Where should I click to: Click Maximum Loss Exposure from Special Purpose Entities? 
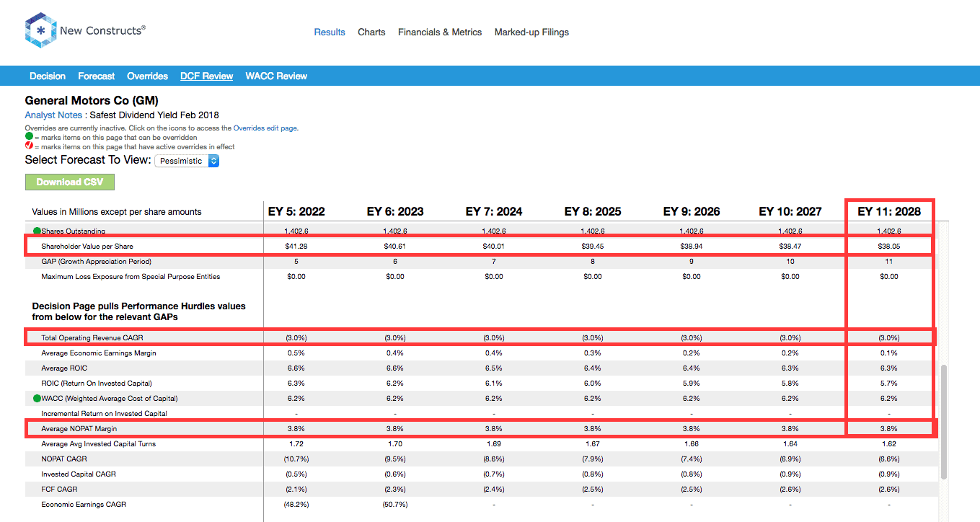pos(131,277)
